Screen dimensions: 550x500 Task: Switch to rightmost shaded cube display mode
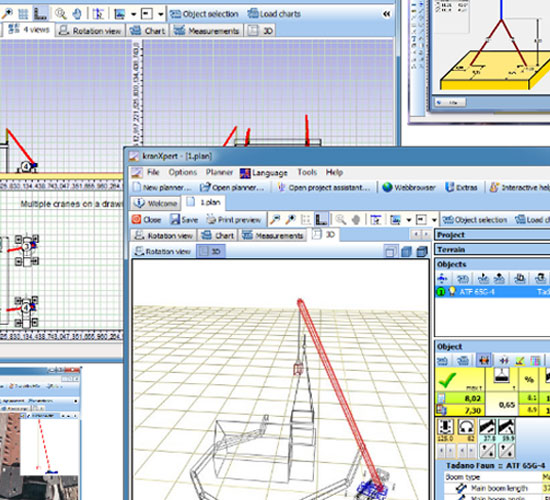tap(422, 251)
